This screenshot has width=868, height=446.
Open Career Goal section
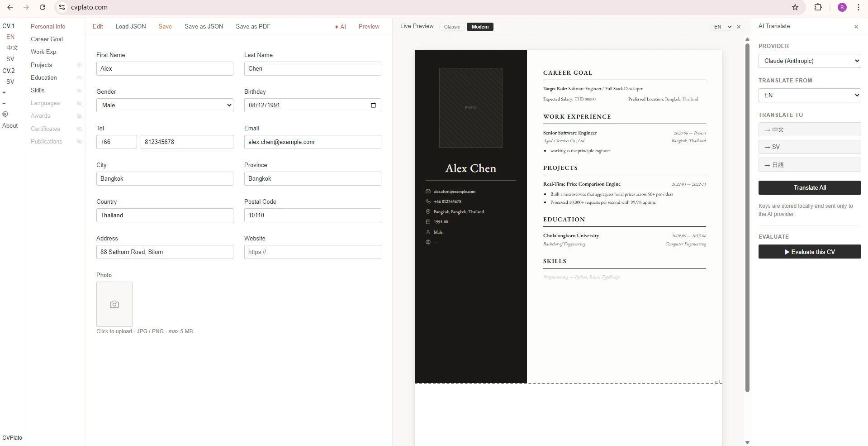click(47, 39)
